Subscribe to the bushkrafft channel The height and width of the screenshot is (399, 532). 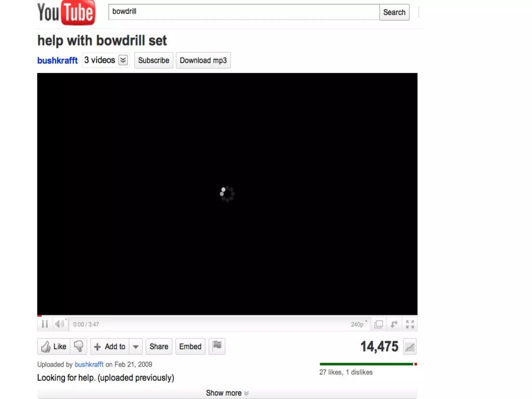pos(154,60)
